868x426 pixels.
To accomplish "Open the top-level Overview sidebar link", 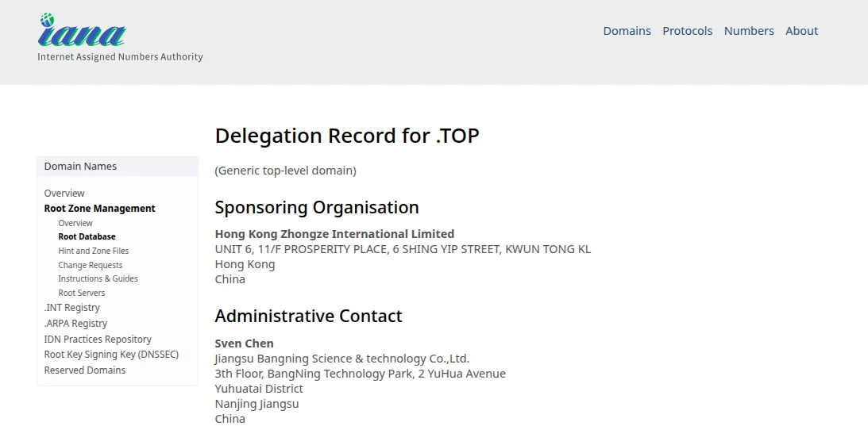I will (64, 193).
